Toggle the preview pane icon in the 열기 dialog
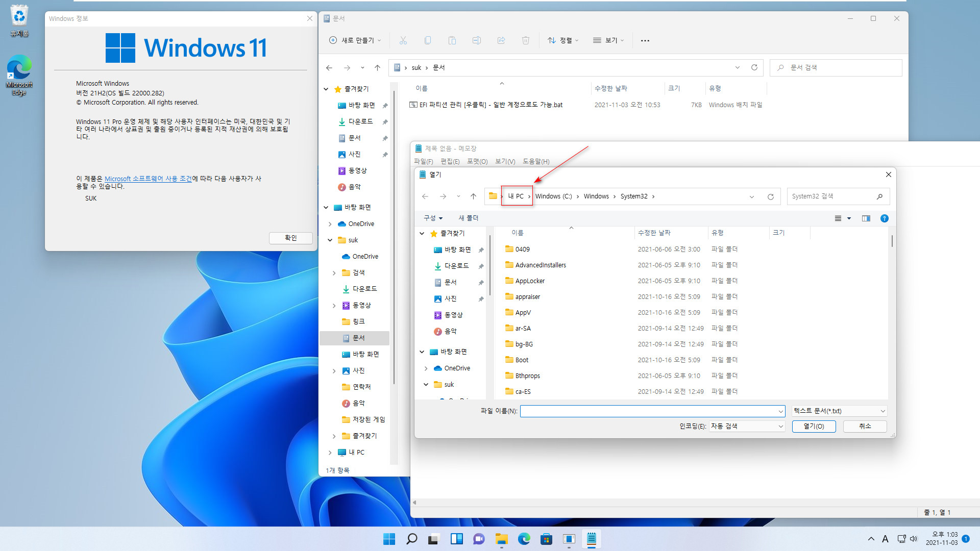This screenshot has height=551, width=980. (x=866, y=218)
